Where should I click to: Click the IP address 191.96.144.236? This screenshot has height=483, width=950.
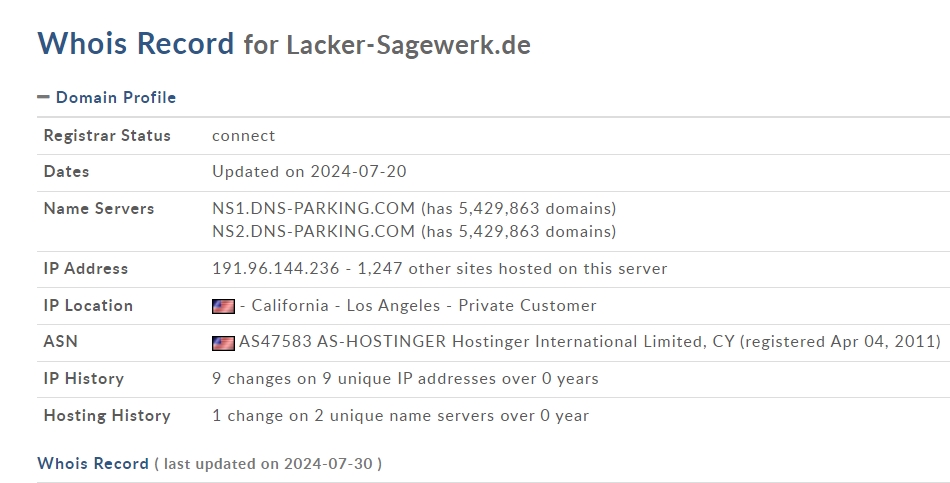[276, 268]
